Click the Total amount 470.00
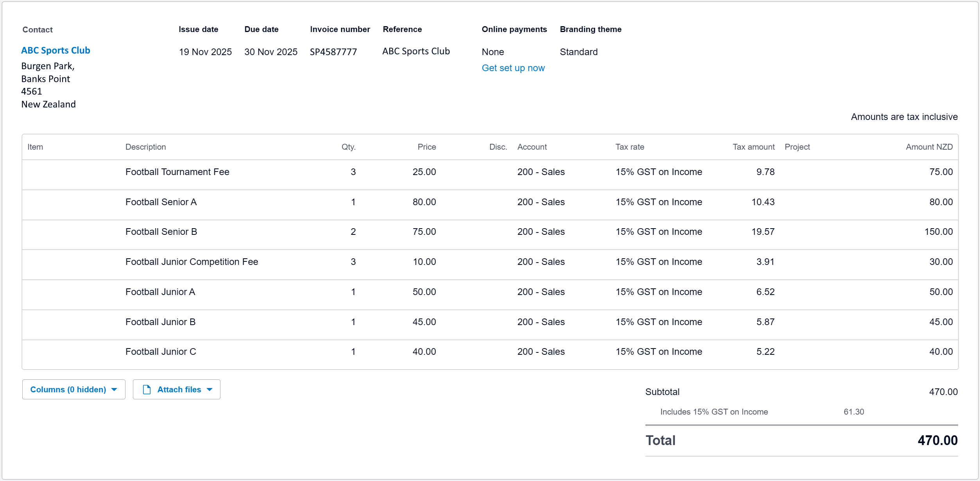The height and width of the screenshot is (481, 980). point(937,440)
